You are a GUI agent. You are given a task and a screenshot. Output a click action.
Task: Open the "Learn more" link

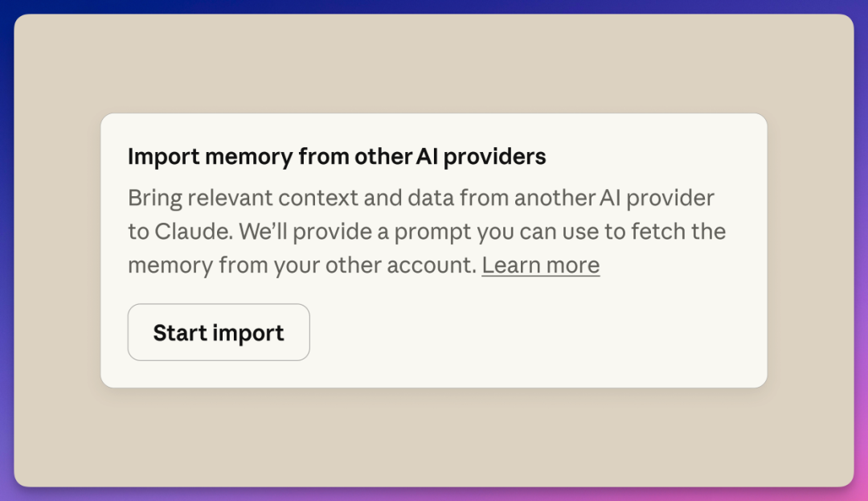point(540,265)
